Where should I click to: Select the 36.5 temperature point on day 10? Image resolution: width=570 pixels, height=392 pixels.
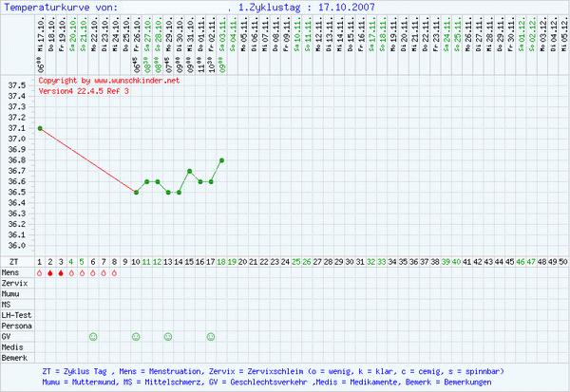pos(136,192)
